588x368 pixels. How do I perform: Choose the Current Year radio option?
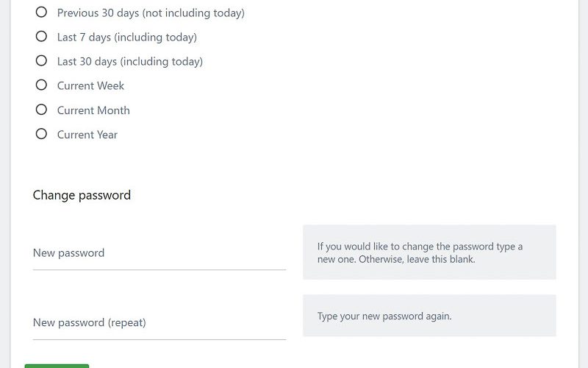pyautogui.click(x=41, y=134)
